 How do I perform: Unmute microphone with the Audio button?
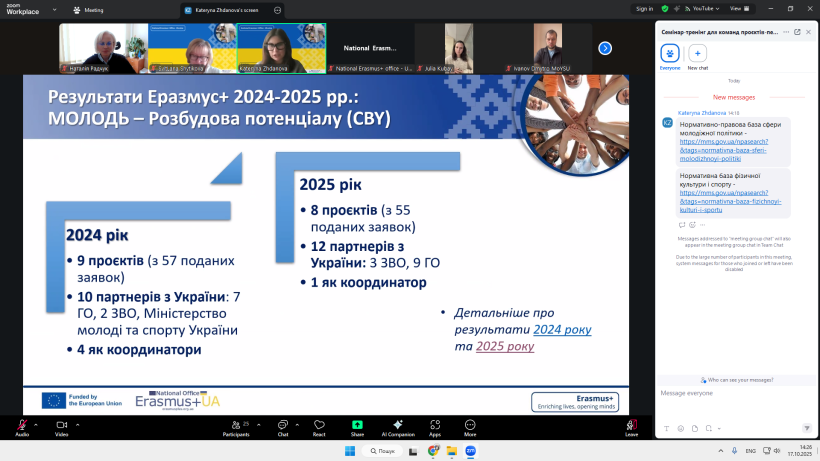(x=22, y=426)
